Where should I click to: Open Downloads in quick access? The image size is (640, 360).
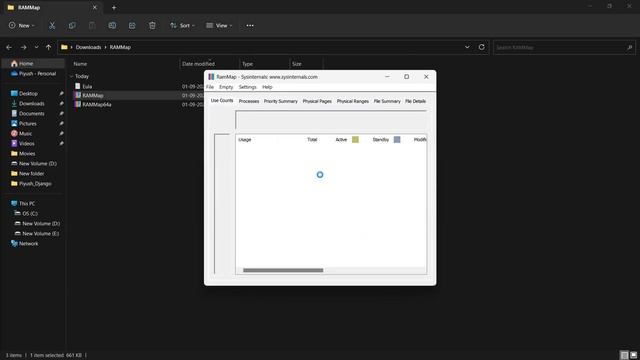point(27,104)
